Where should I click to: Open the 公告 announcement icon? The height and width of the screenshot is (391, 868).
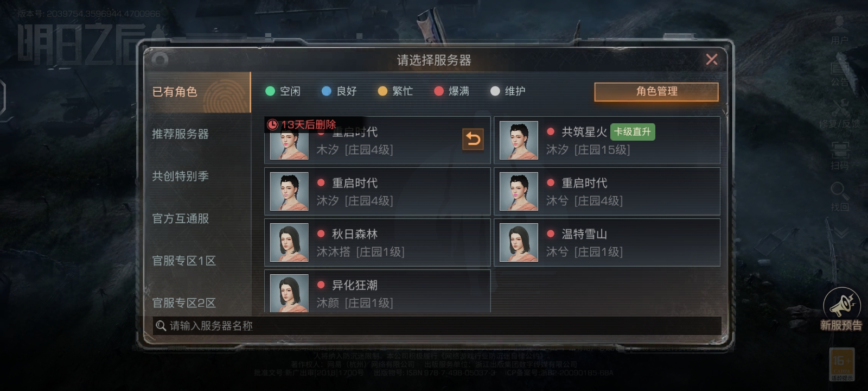coord(839,68)
